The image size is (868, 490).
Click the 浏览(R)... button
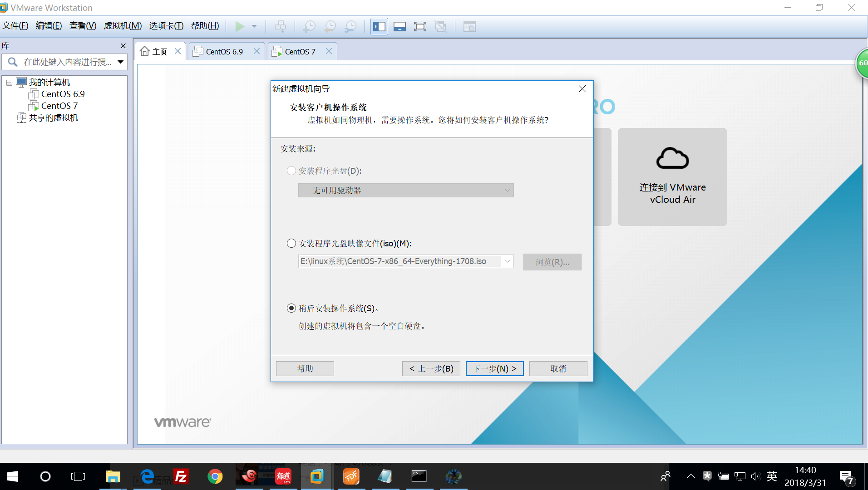point(552,262)
